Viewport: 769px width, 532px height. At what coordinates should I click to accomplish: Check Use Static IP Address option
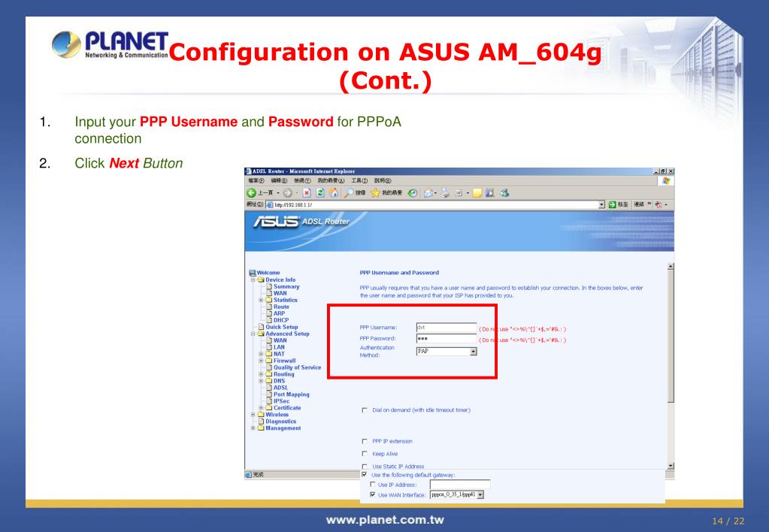pos(365,467)
